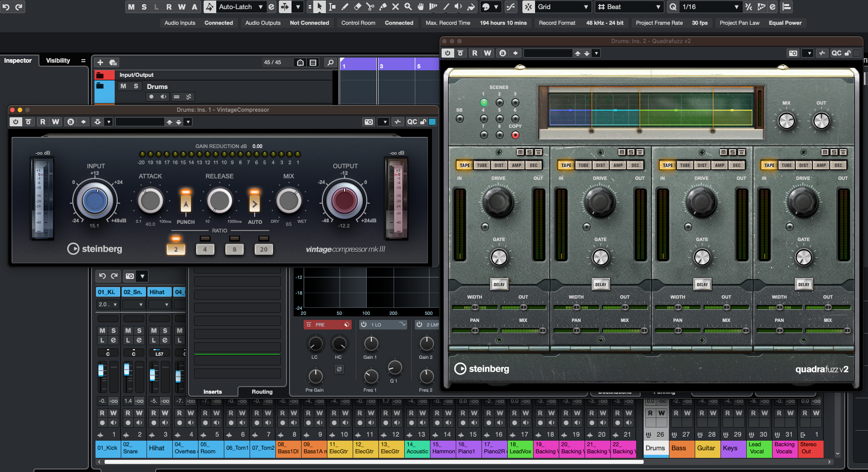Toggle power of EQ band 1 LO
The image size is (868, 472).
pyautogui.click(x=363, y=324)
